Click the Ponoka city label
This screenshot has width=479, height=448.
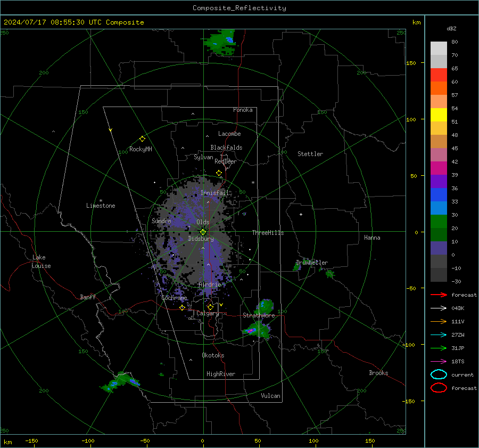(x=243, y=110)
